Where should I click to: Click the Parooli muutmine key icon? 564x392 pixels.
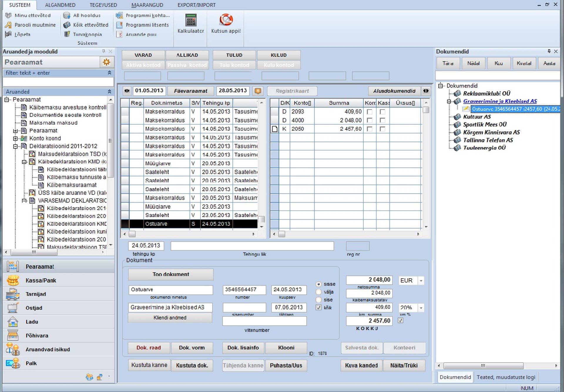point(9,25)
